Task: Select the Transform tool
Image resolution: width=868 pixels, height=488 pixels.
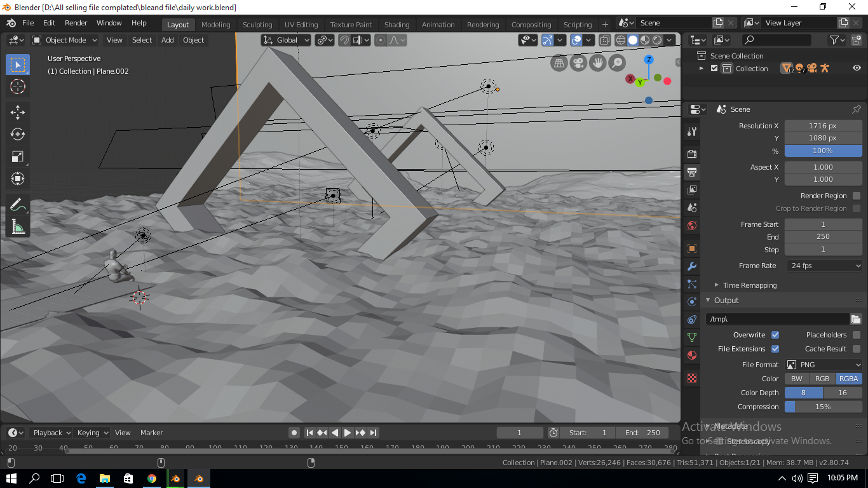Action: 17,179
